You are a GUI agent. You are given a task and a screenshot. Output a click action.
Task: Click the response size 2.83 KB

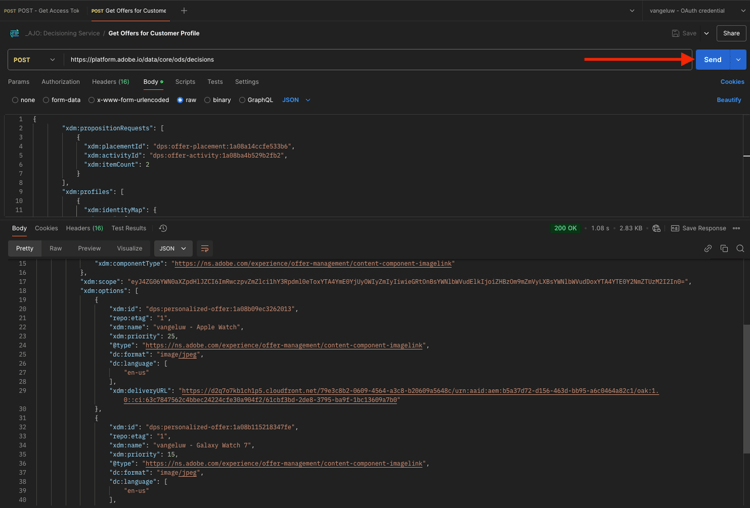[x=630, y=228]
